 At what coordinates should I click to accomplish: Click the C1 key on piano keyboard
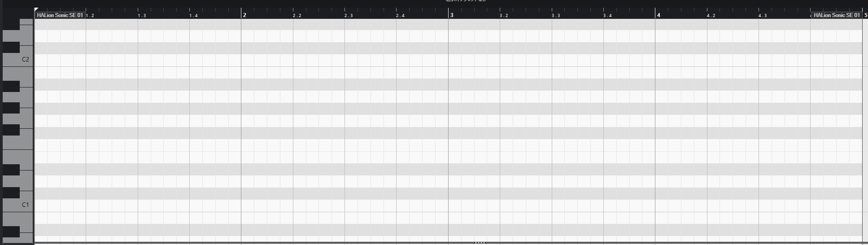(x=18, y=205)
